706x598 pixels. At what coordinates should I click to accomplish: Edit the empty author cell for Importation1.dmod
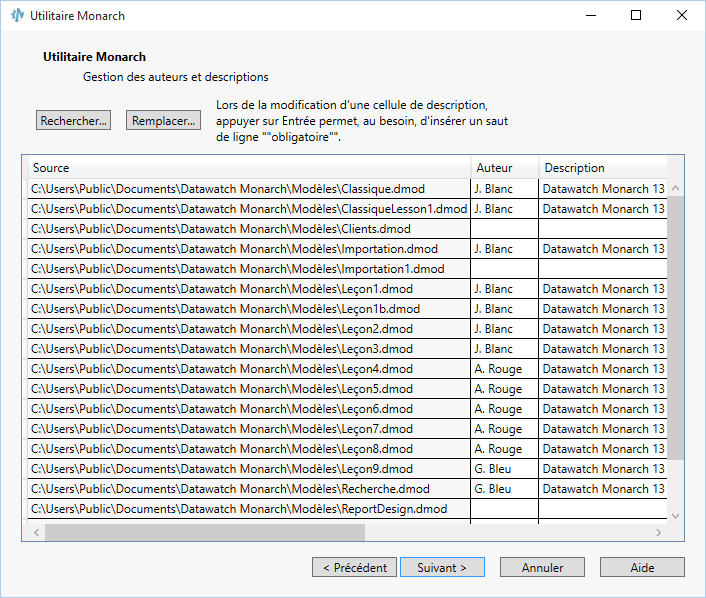pos(504,269)
